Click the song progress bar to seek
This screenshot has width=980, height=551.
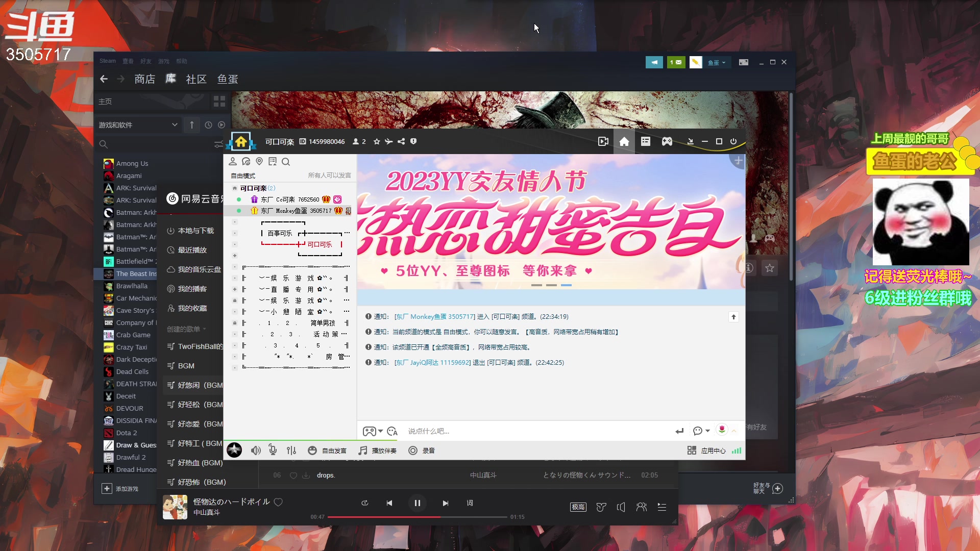[419, 517]
